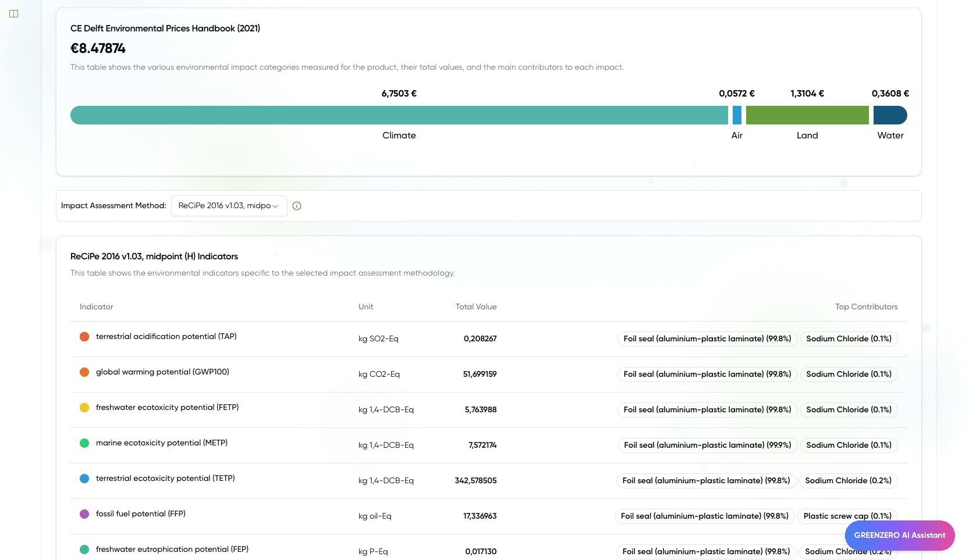Screen dimensions: 969x560
Task: Select the Climate segment of the price bar
Action: 399,115
